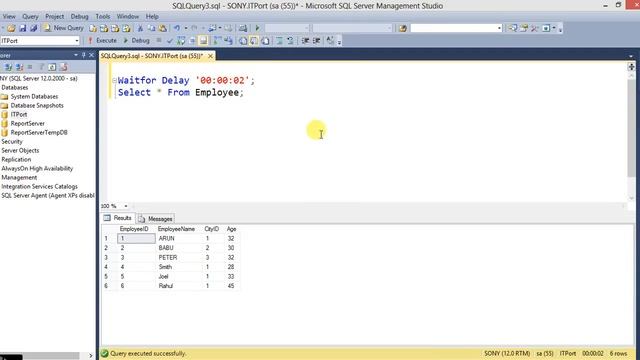Select the AlwaysOn High Availability node
This screenshot has height=360, width=640.
[37, 168]
